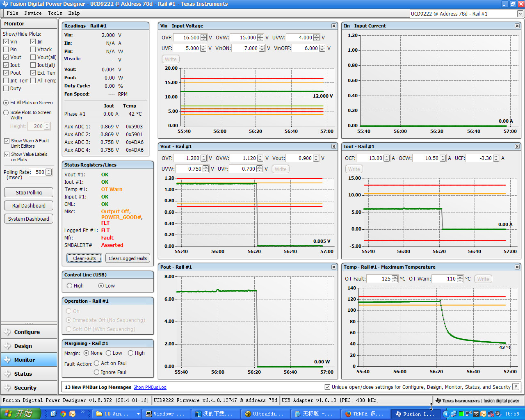Open the Device menu

pos(33,13)
